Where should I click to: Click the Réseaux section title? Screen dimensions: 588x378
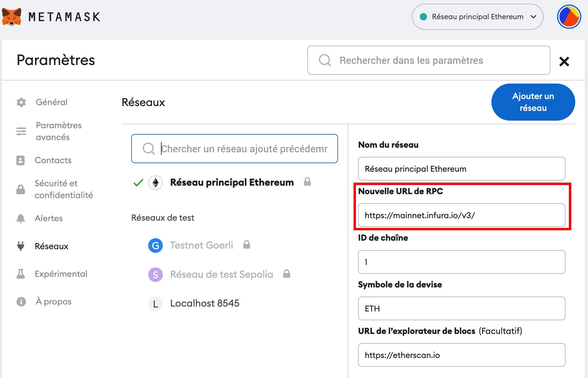[x=143, y=102]
